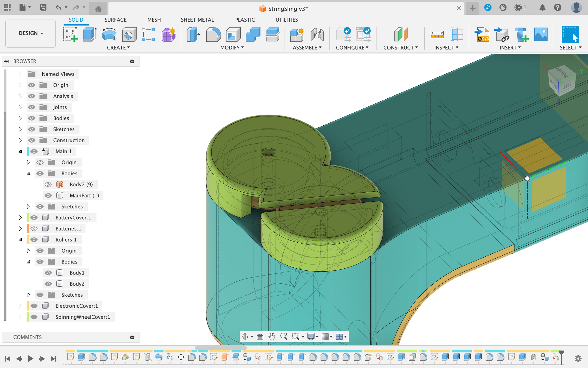Select the Create Sketch tool
The height and width of the screenshot is (368, 588).
tap(70, 34)
